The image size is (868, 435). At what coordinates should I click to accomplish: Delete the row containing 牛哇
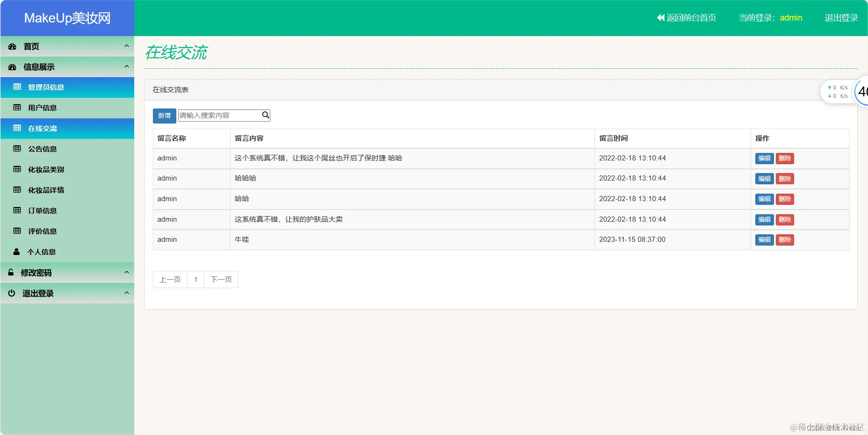click(x=785, y=240)
